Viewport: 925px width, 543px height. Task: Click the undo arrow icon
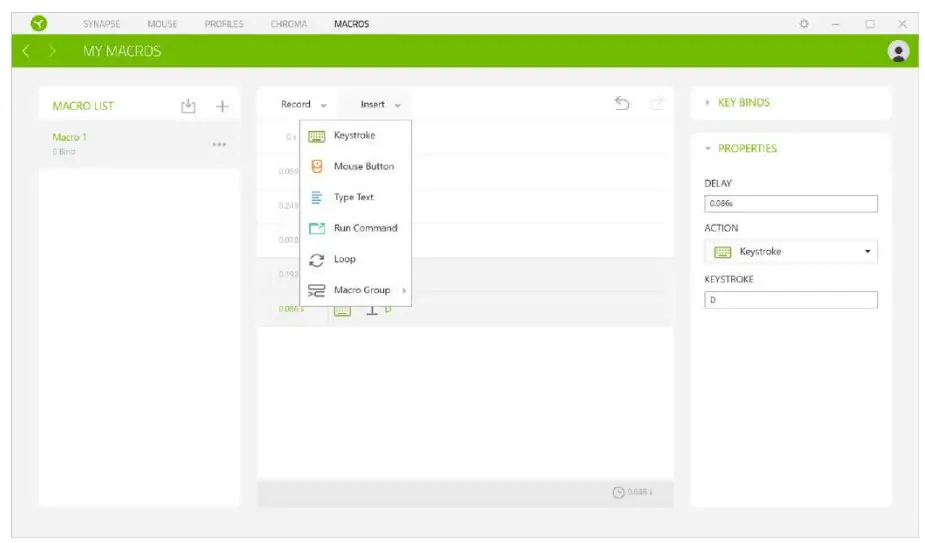tap(622, 103)
